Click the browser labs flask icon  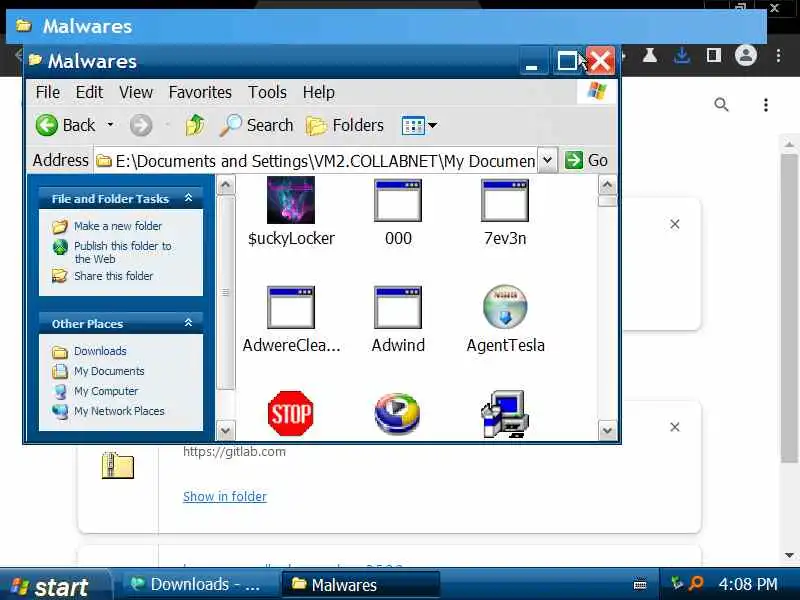pyautogui.click(x=649, y=55)
